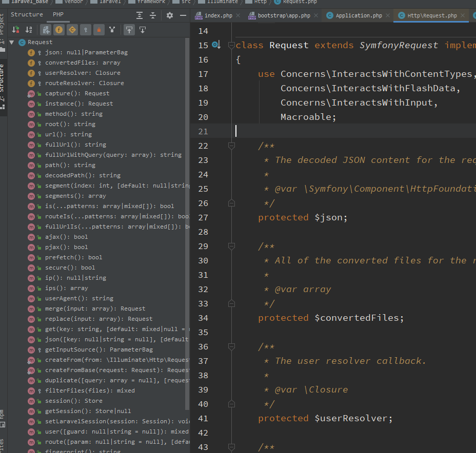Click Sort Alphabetically icon

29,30
